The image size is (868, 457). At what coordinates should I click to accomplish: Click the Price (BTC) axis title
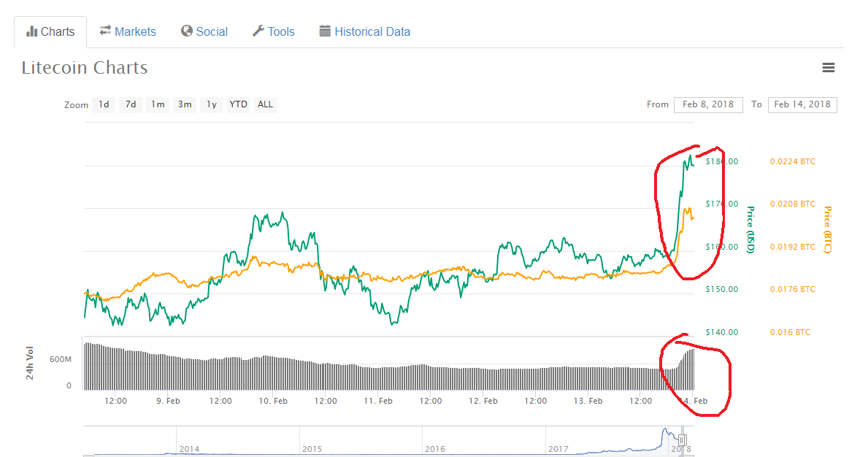pyautogui.click(x=828, y=230)
